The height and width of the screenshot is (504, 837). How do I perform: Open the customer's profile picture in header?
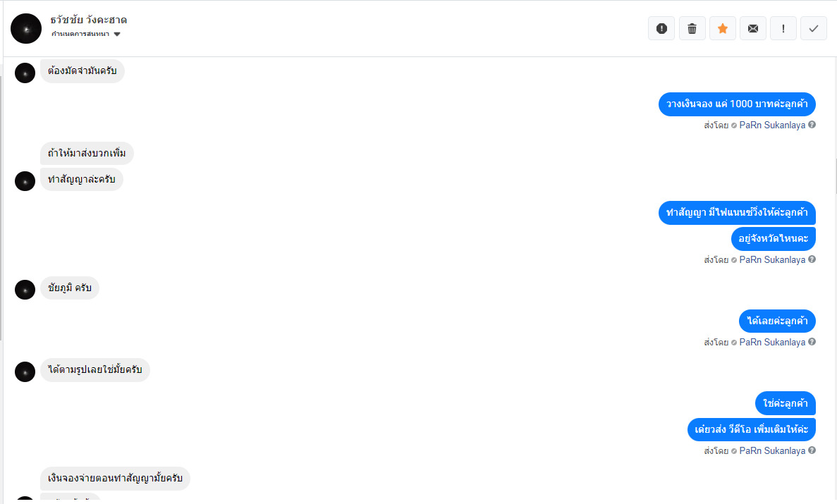26,28
